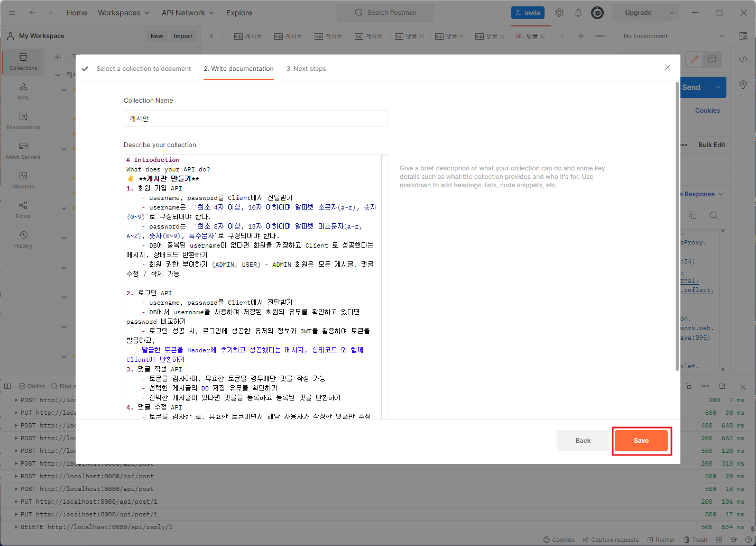
Task: Open the code snippet panel icon
Action: [x=743, y=59]
